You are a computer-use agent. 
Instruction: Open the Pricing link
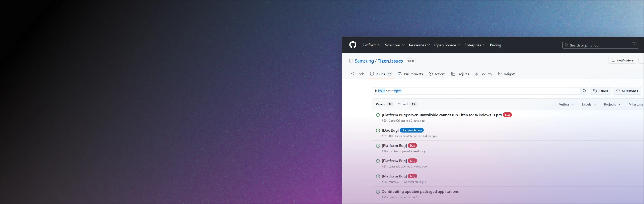(495, 45)
